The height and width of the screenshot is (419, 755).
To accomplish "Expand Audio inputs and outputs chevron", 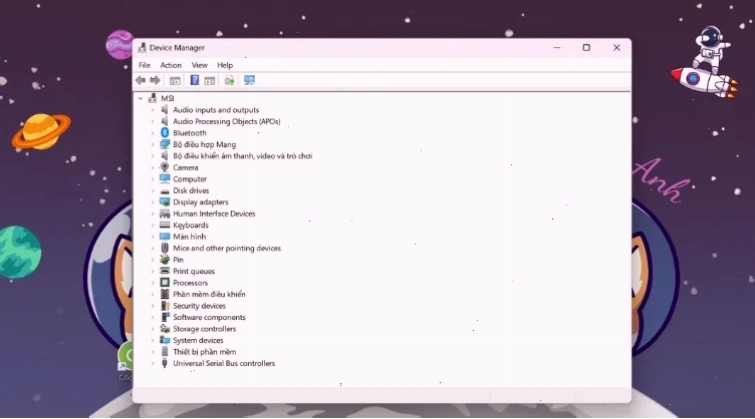I will 153,110.
